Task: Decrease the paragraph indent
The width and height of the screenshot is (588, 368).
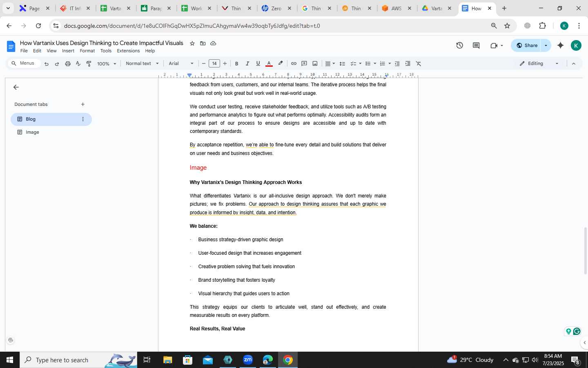Action: 397,64
